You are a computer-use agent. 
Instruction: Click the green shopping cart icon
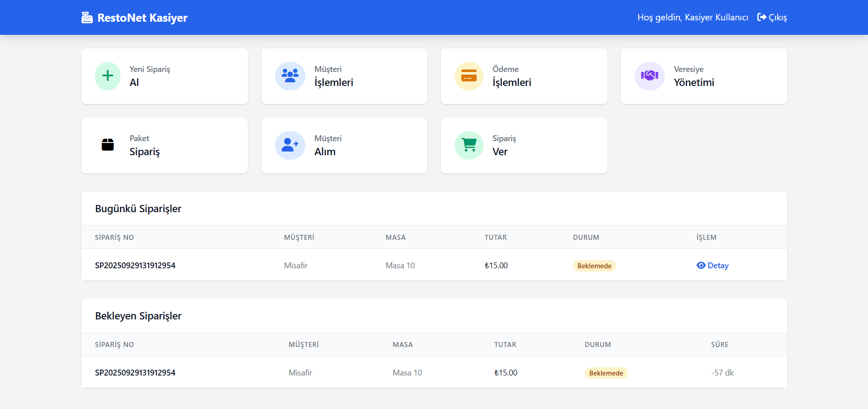point(469,145)
